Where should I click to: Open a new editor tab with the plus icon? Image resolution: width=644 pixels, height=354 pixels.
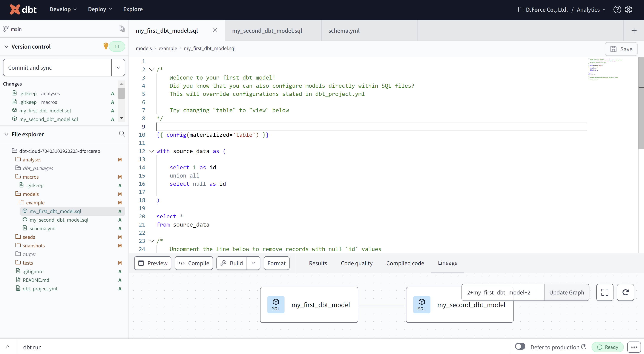coord(634,31)
